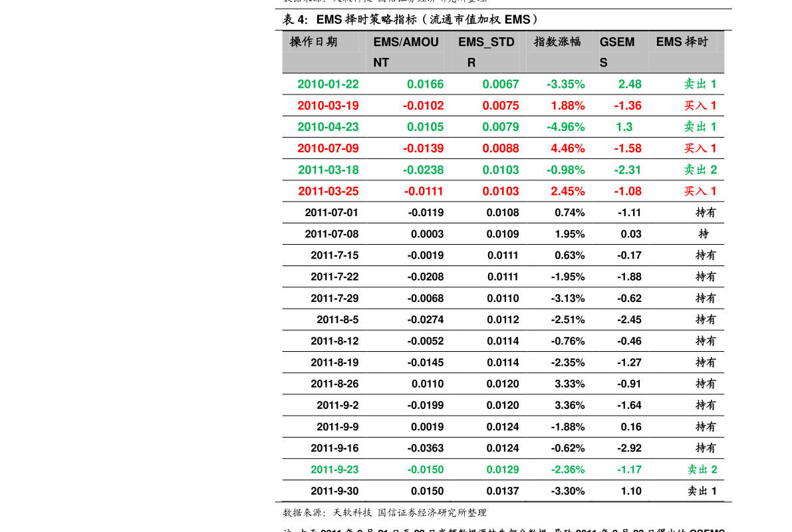Click the 持有 status for 2011-8-5
The image size is (792, 532).
[x=706, y=320]
